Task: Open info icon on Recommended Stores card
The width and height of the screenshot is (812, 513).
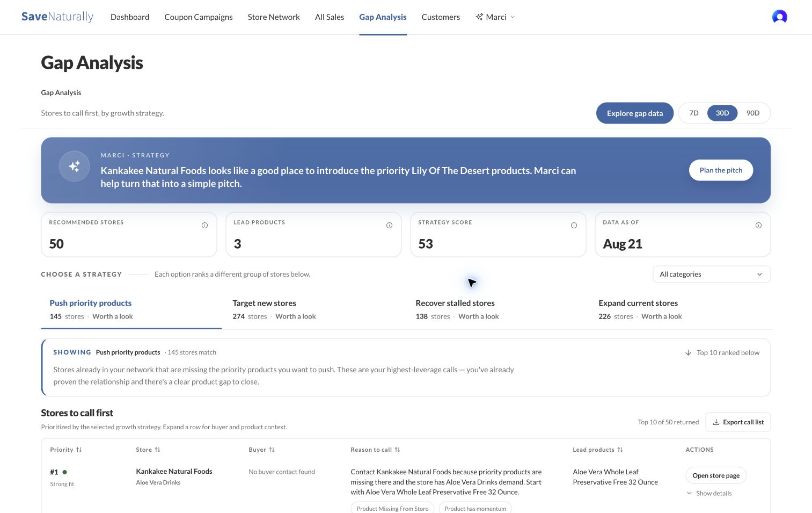Action: coord(204,226)
